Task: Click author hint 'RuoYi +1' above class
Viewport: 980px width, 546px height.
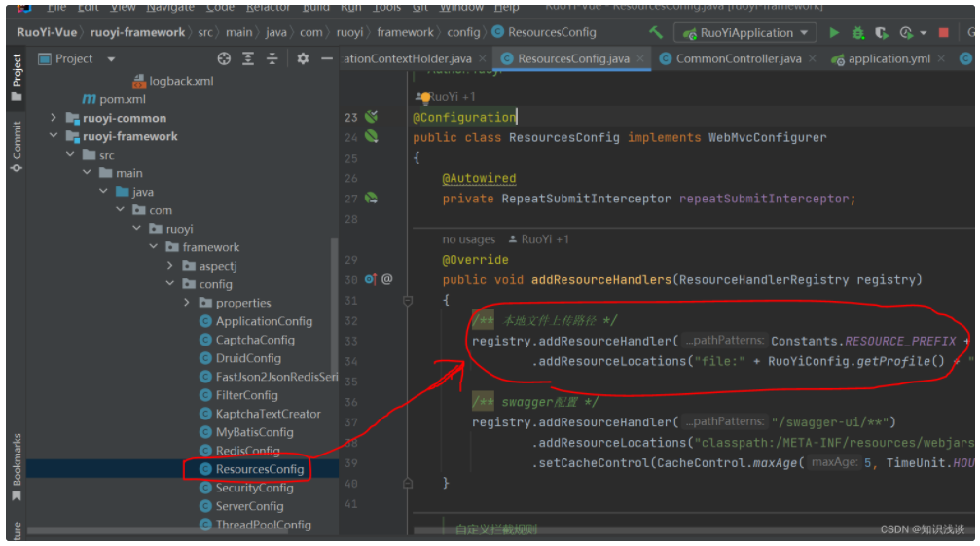Action: 446,96
